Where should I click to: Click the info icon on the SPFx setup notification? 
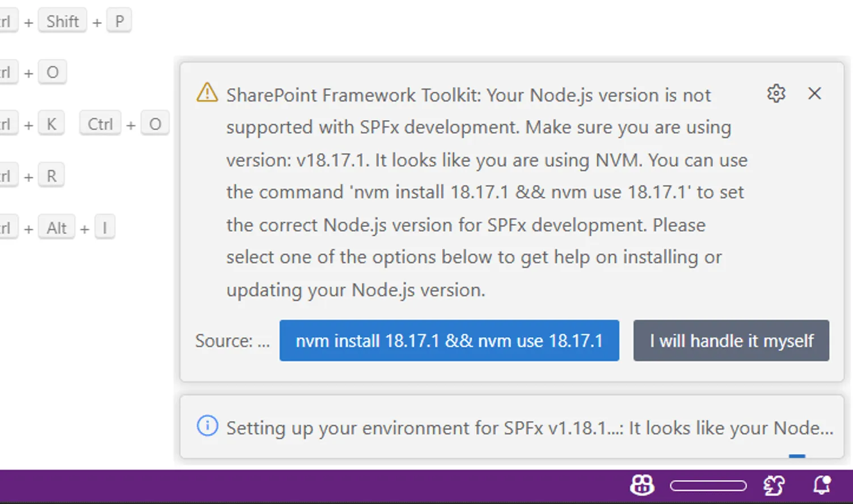click(x=206, y=425)
